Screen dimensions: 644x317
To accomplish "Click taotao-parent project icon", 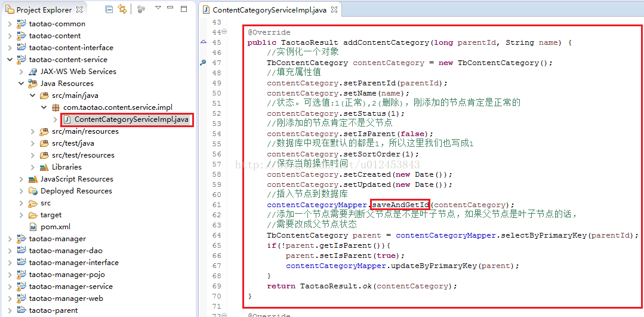I will coord(21,310).
